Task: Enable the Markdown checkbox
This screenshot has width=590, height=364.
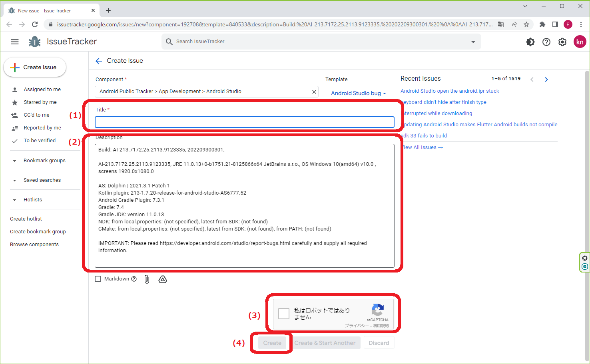Action: point(98,279)
